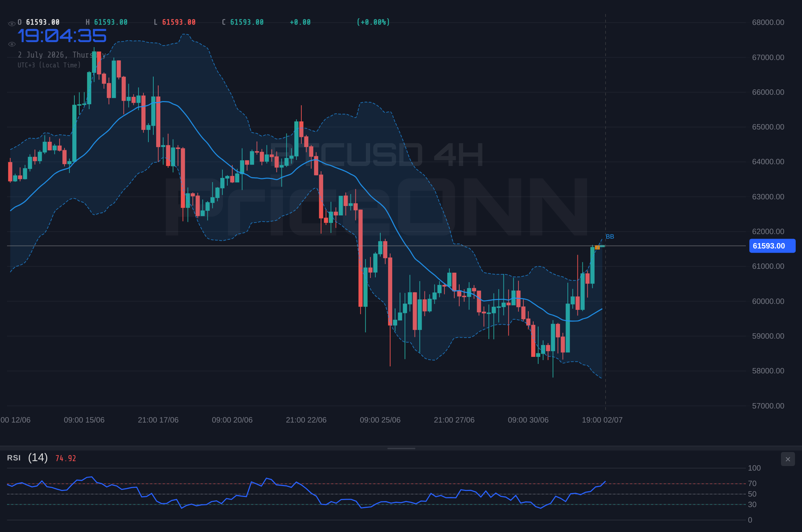This screenshot has height=532, width=802.
Task: Click the UTC+3 (Local Time) label
Action: [49, 65]
